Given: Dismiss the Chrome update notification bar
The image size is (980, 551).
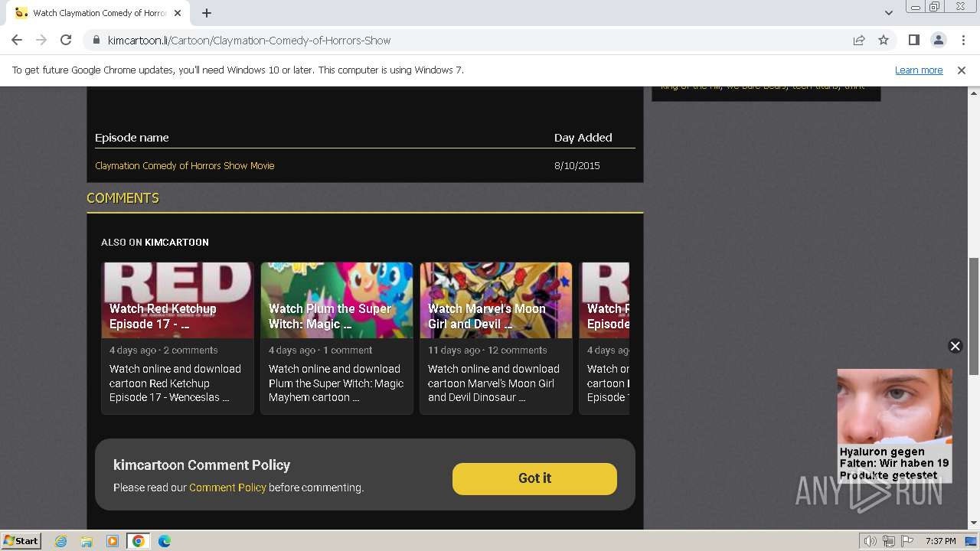Looking at the screenshot, I should [x=962, y=70].
